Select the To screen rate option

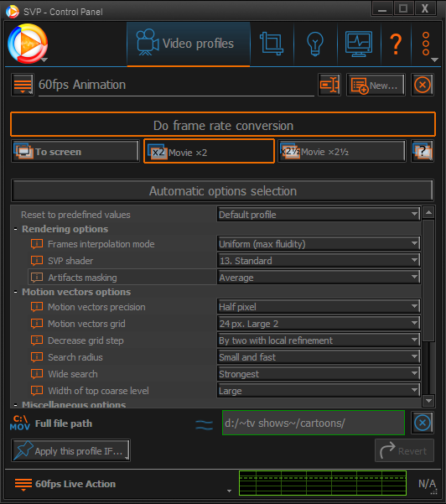[75, 151]
